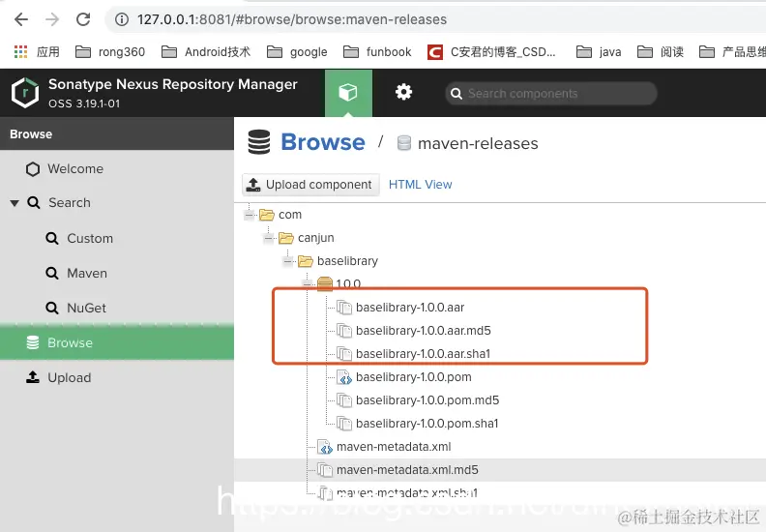Select maven-metadata.xml.md5 file

pos(407,470)
